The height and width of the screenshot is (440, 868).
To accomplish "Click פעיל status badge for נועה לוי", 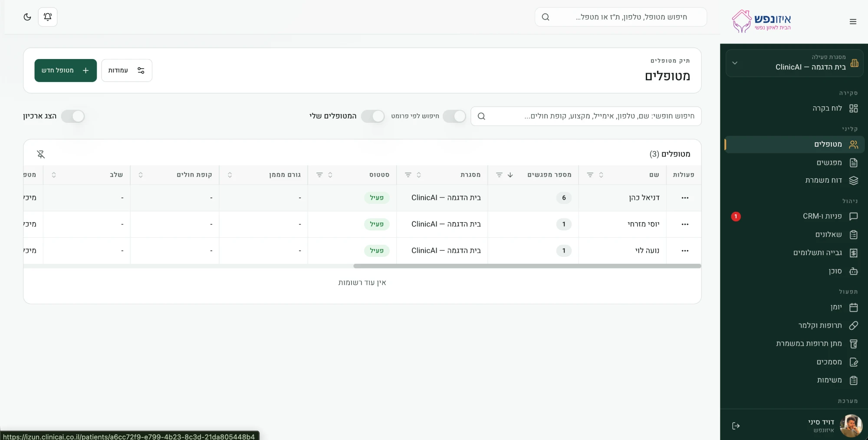I will [377, 251].
